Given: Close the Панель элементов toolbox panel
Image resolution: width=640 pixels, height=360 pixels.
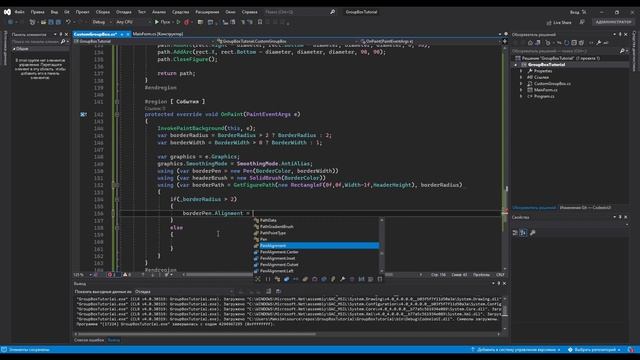Looking at the screenshot, I should [x=67, y=34].
